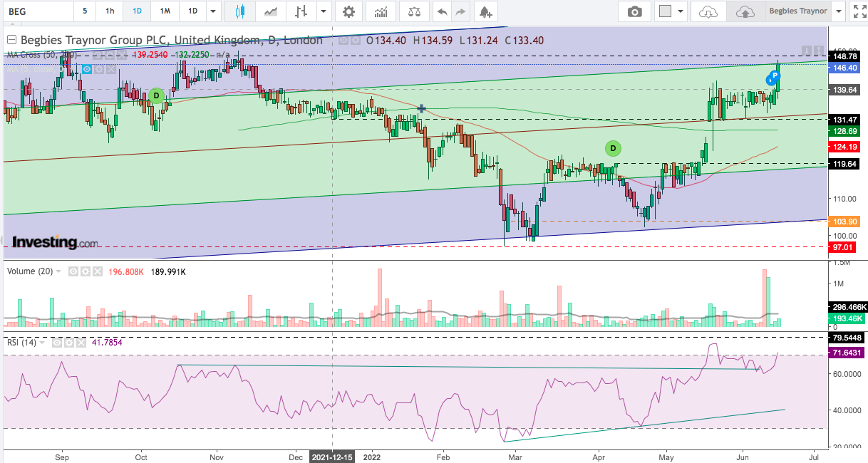This screenshot has width=868, height=463.
Task: Save chart layout to cloud
Action: 744,11
